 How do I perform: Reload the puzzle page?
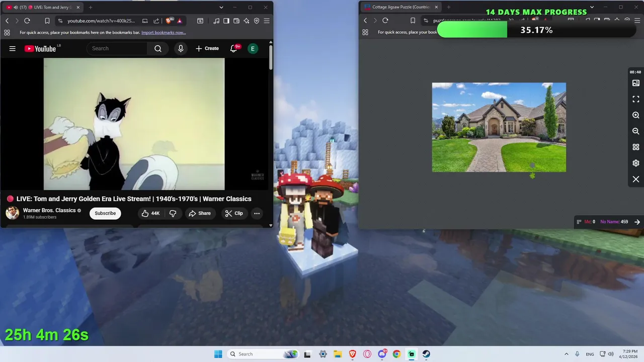pyautogui.click(x=385, y=21)
